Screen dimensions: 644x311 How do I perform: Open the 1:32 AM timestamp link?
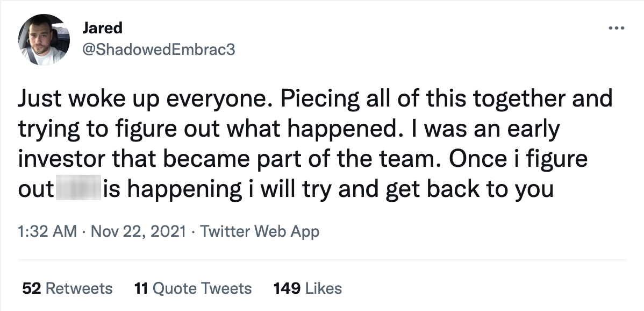47,231
